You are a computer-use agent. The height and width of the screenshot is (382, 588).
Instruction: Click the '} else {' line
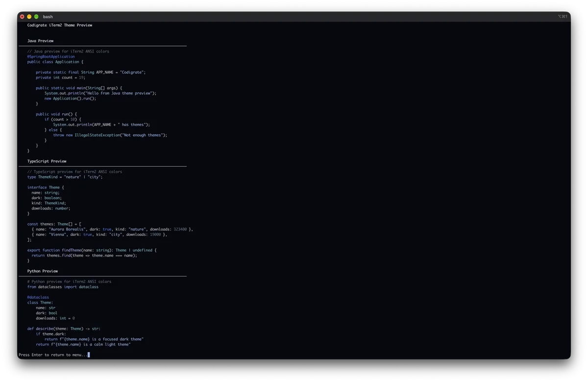coord(53,130)
